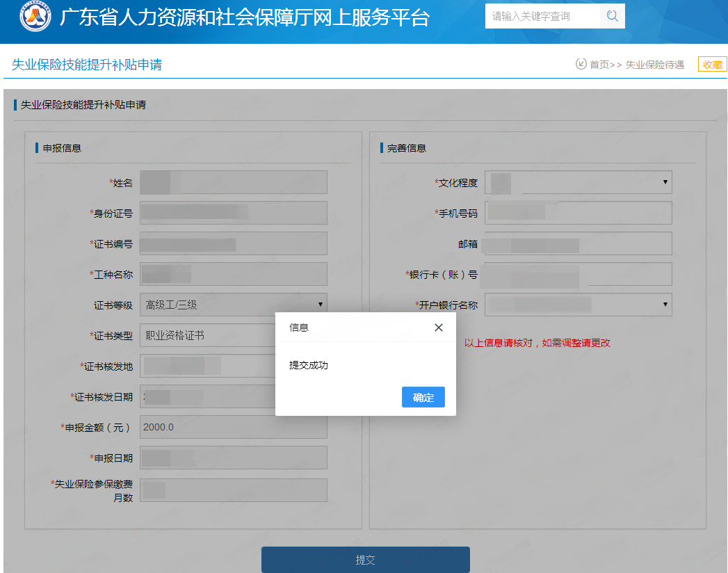Click the 姓名 input field
728x573 pixels.
(x=233, y=182)
